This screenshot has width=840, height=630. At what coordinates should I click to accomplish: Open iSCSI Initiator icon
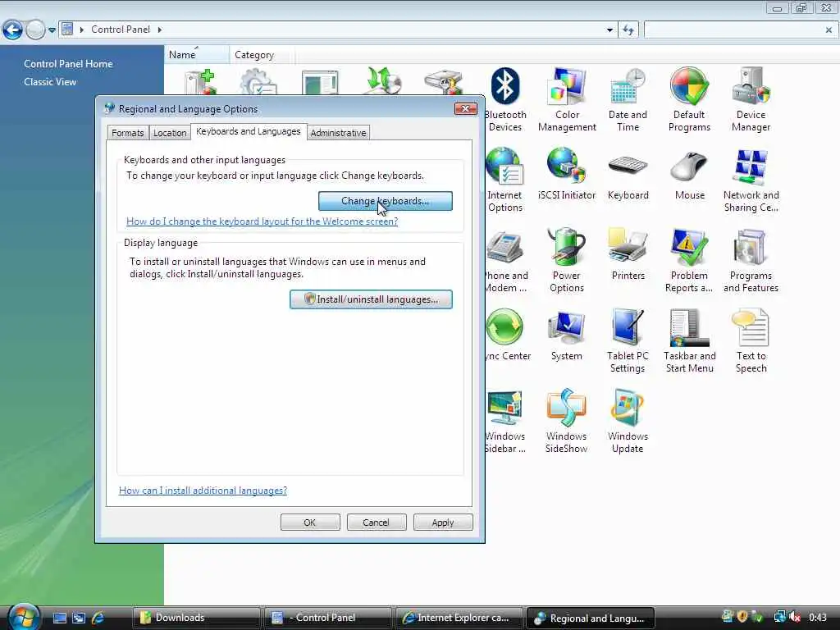[x=567, y=174]
